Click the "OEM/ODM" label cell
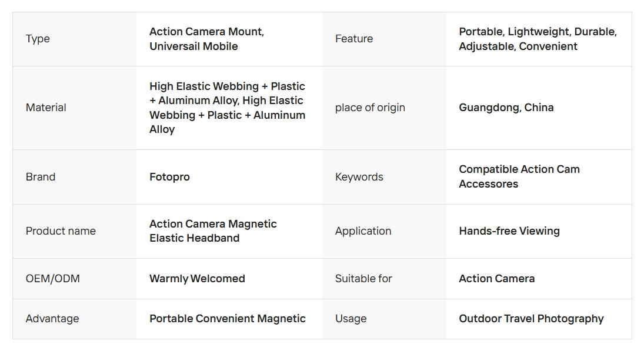 pyautogui.click(x=52, y=279)
